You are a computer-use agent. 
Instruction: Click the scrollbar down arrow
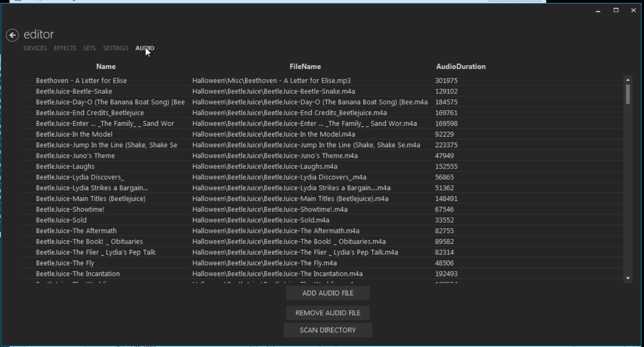coord(628,278)
